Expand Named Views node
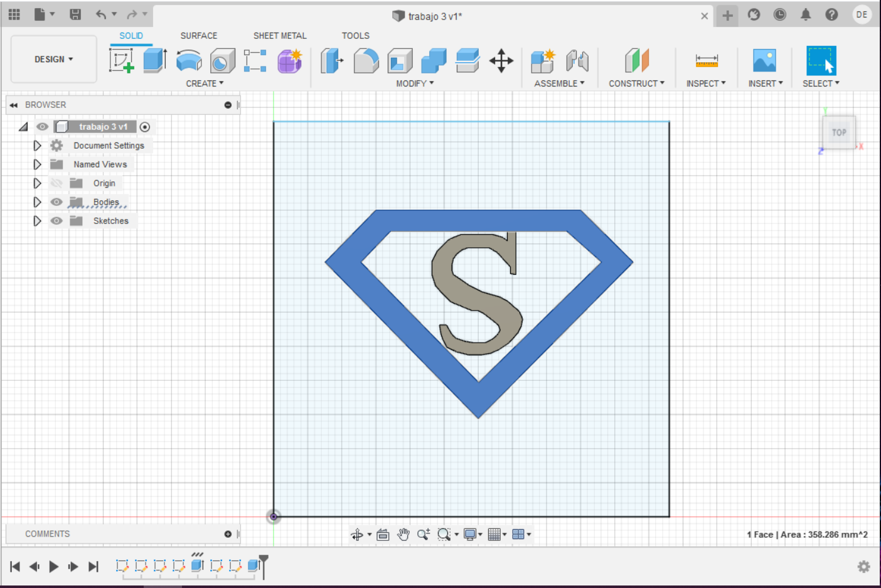 [x=37, y=164]
